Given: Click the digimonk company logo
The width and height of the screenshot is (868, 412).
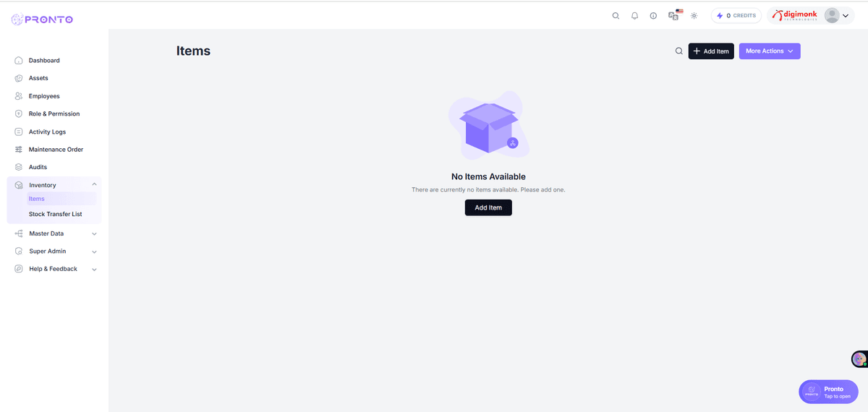Looking at the screenshot, I should tap(795, 15).
